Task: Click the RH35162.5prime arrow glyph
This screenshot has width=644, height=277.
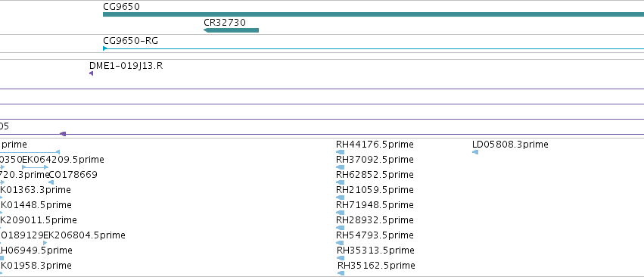Action: (341, 273)
